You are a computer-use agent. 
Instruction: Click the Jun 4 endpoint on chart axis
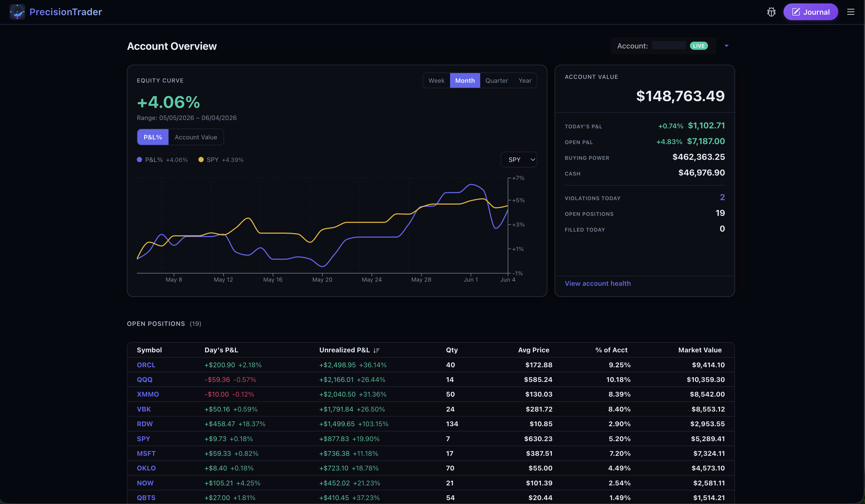pos(508,280)
